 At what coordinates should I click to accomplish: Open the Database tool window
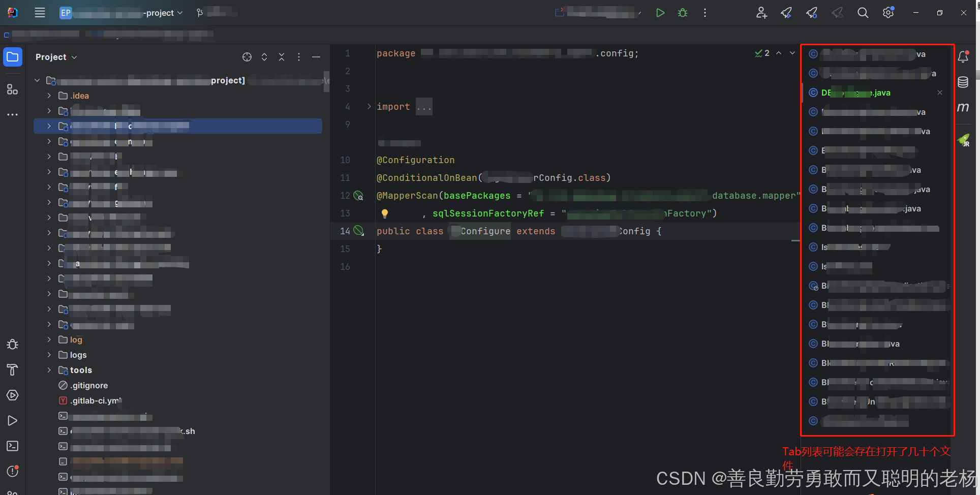pos(963,82)
